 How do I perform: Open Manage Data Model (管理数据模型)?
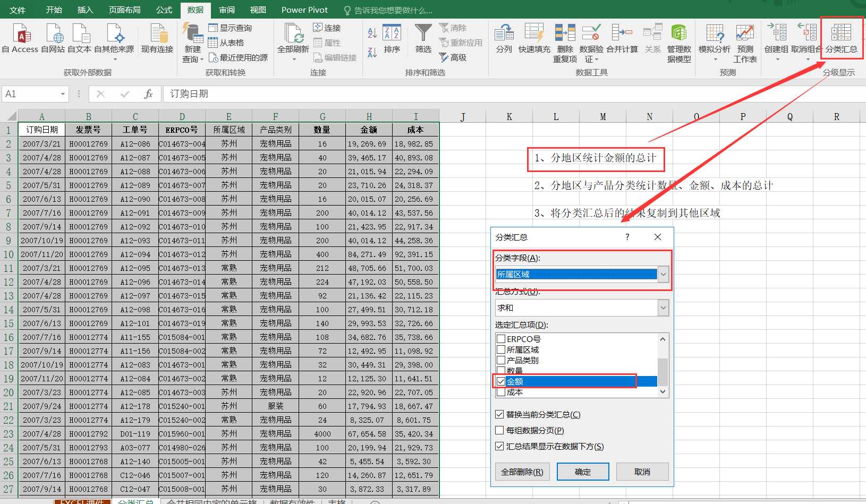[679, 42]
